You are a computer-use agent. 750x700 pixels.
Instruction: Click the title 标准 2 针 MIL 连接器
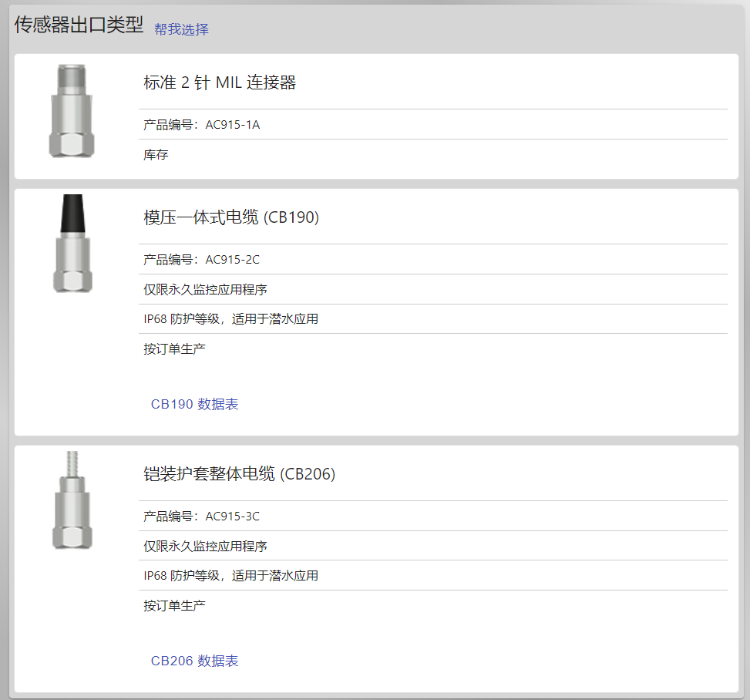click(x=220, y=82)
